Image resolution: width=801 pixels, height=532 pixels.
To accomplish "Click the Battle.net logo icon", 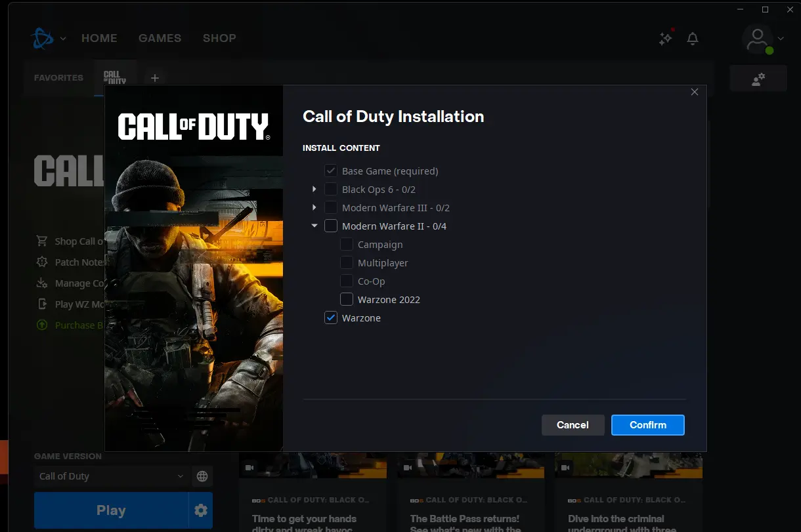I will pyautogui.click(x=42, y=38).
